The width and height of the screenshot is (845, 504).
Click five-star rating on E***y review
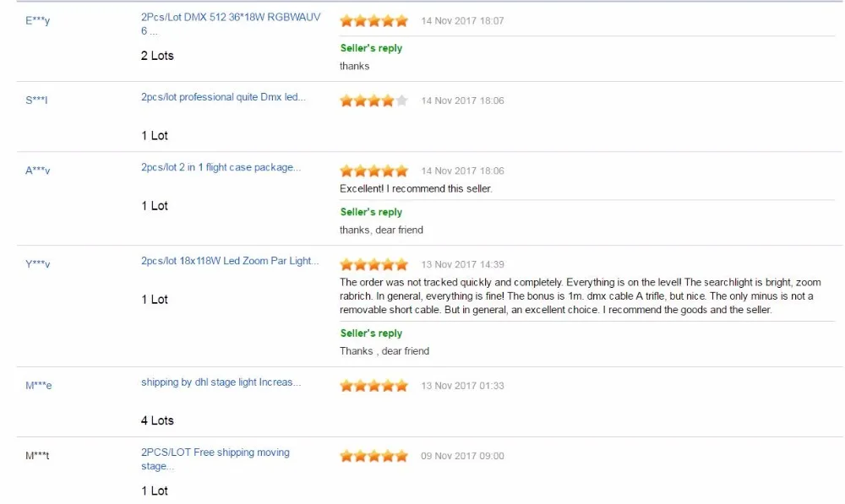click(x=374, y=21)
